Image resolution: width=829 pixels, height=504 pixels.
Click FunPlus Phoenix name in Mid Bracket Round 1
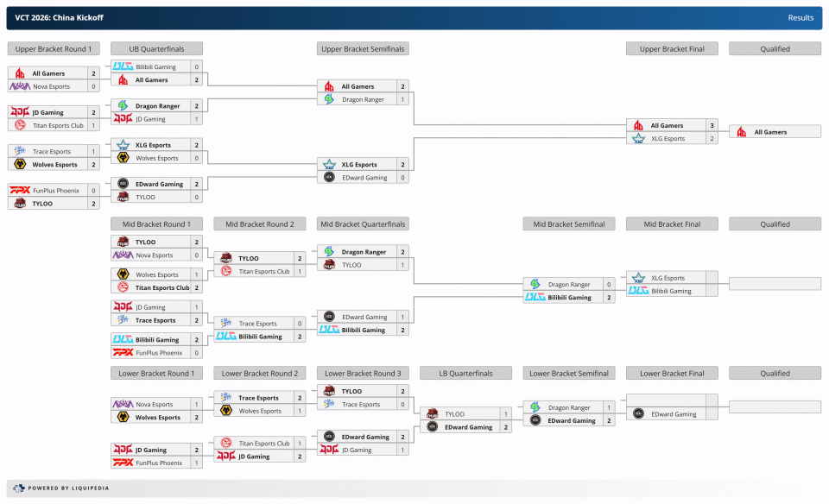pyautogui.click(x=159, y=353)
